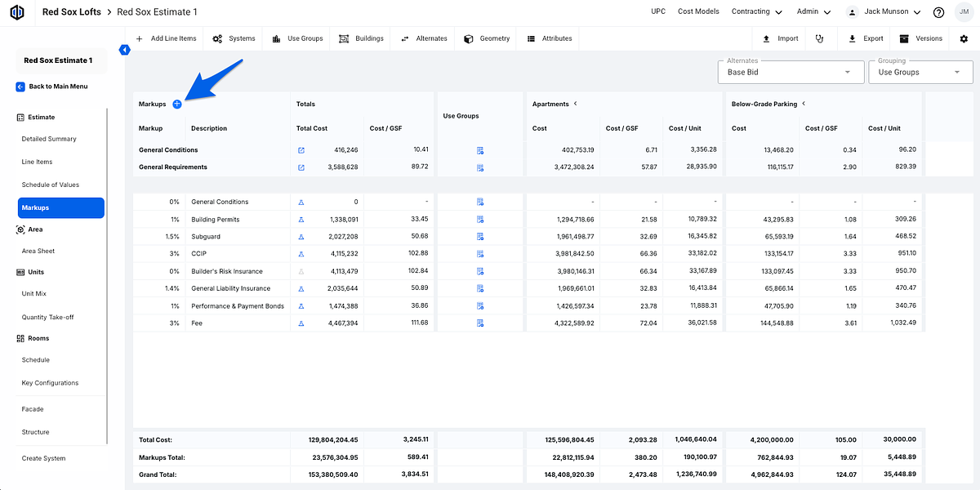Open the Grouping Use Groups dropdown

(x=920, y=72)
